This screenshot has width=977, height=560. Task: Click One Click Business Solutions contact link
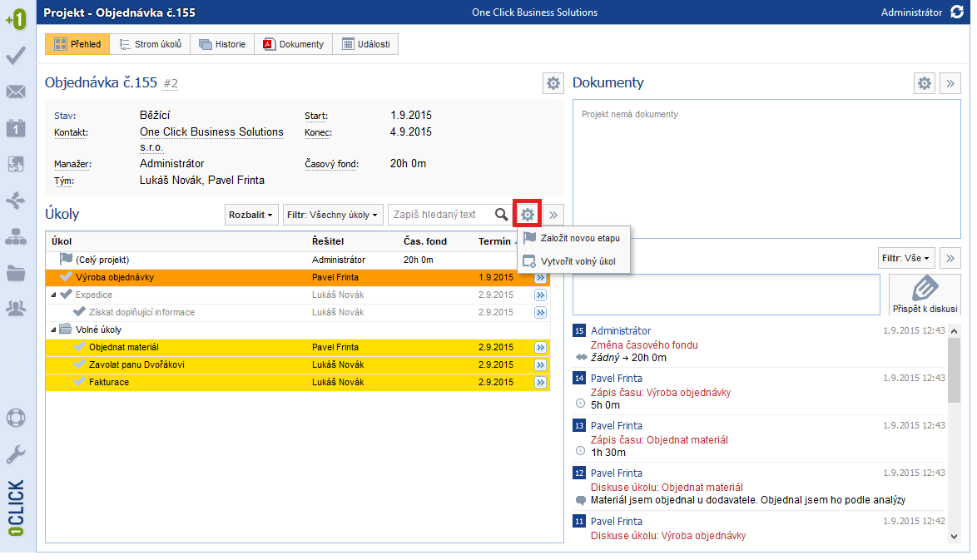(x=211, y=132)
